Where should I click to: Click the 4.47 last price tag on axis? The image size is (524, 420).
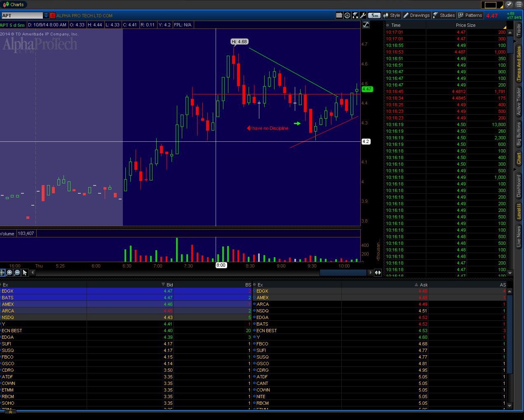point(367,89)
